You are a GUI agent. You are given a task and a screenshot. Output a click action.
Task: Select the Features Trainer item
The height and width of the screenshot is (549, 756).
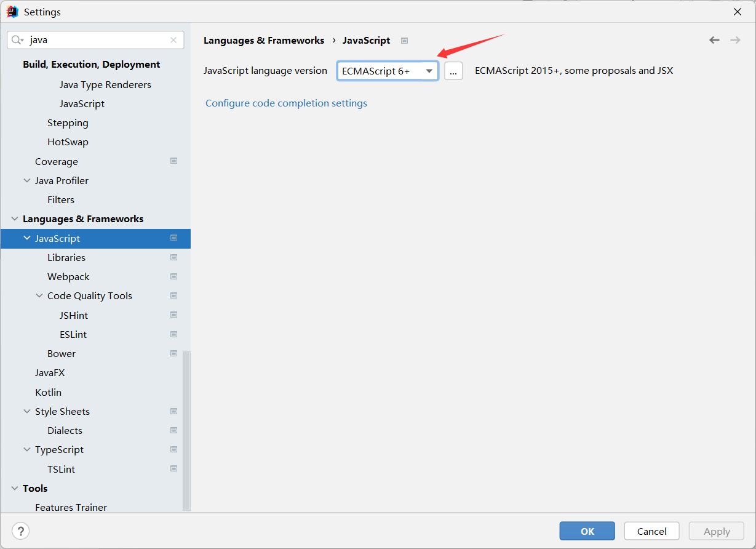[71, 507]
